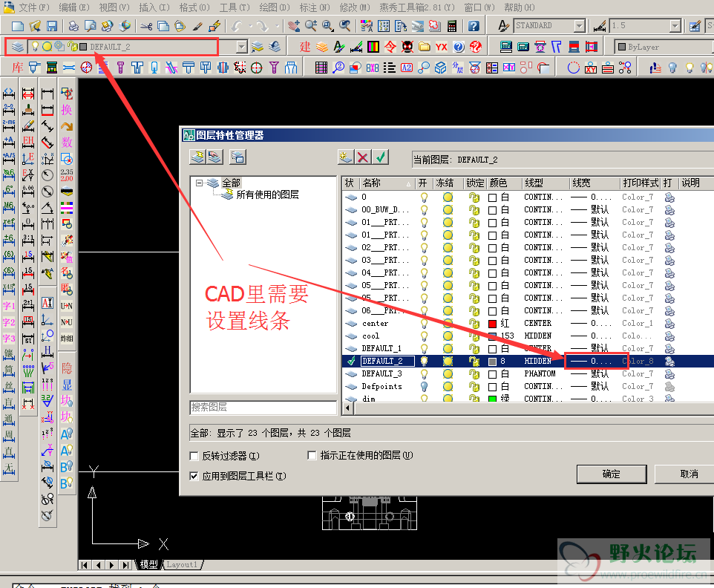Click the Help question mark icon
Viewport: 714px width, 588px height.
474,26
